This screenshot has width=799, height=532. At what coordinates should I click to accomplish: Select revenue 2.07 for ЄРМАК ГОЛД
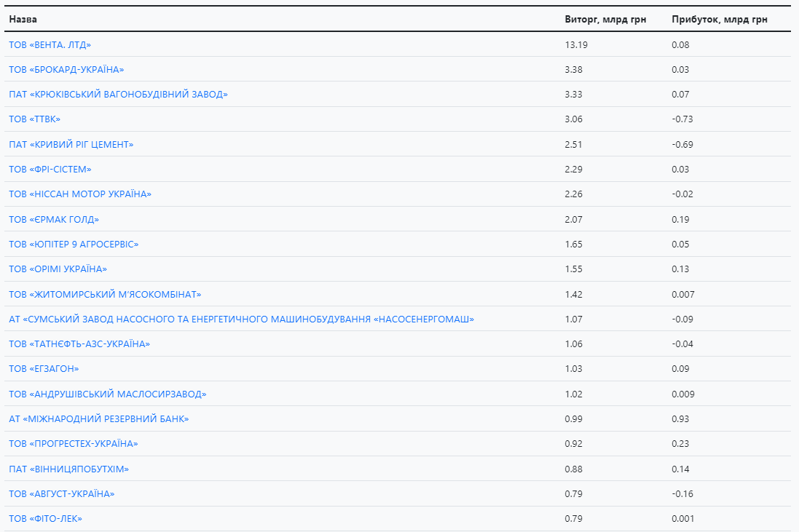click(x=574, y=220)
